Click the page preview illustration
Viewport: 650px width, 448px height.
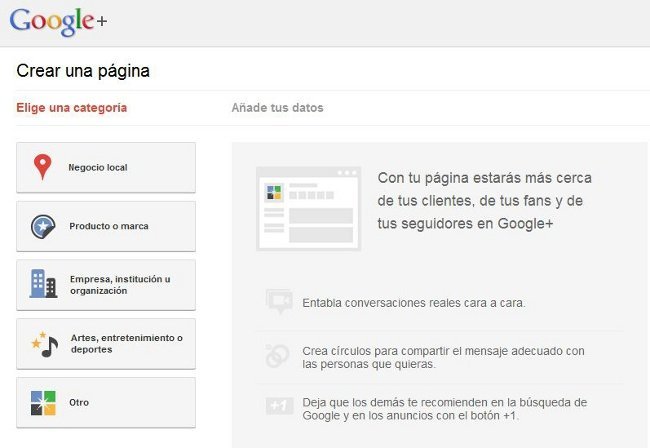(x=307, y=208)
